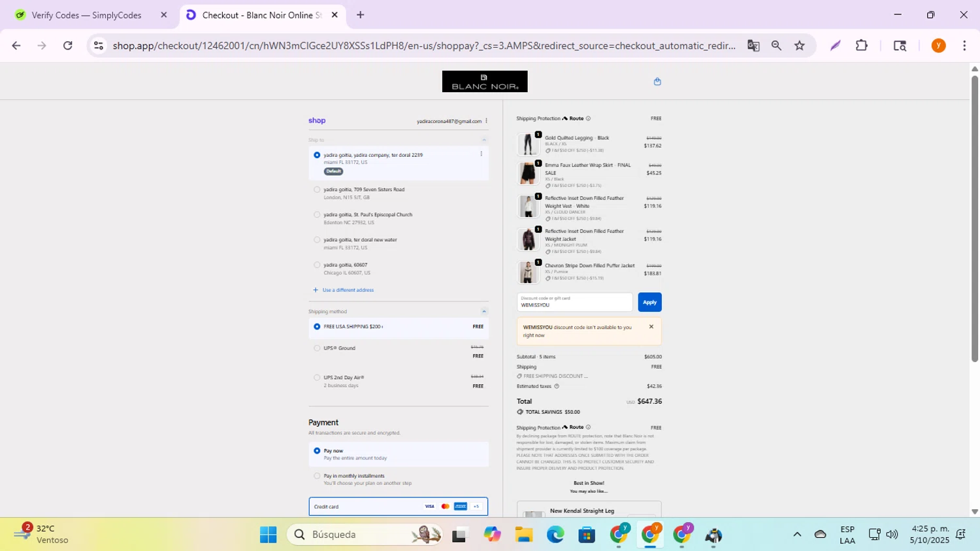Collapse the Ship to section
Screen dimensions: 980x551
point(484,140)
